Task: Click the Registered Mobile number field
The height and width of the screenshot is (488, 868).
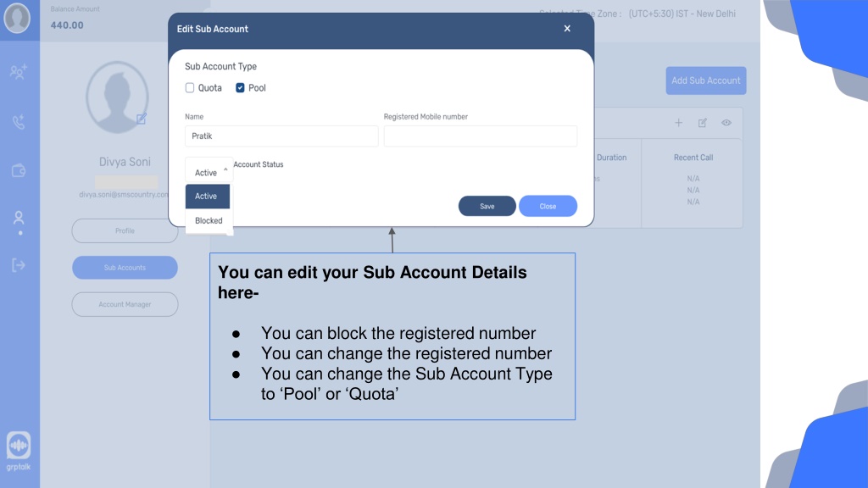Action: tap(481, 136)
